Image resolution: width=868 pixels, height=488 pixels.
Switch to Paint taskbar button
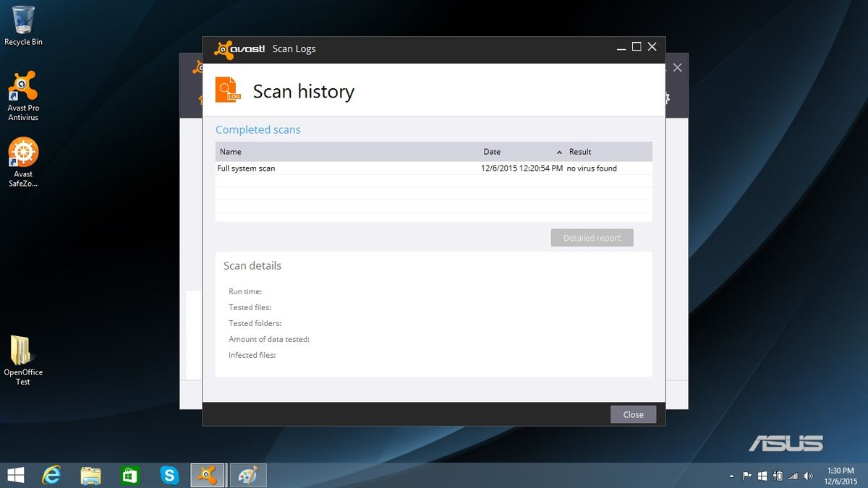(247, 475)
